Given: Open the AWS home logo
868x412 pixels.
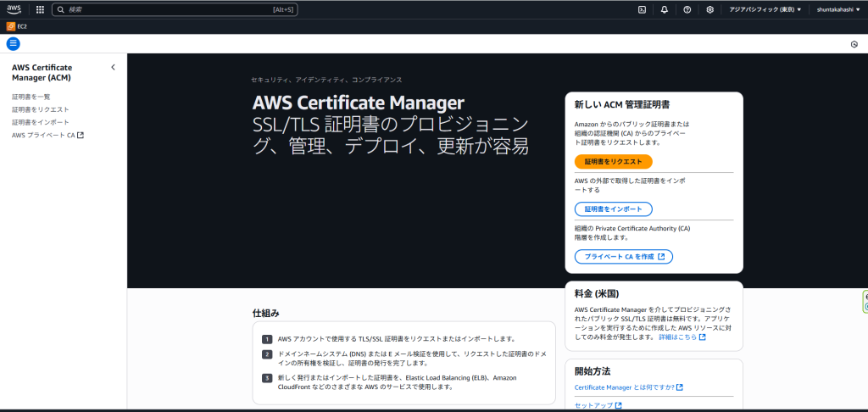Looking at the screenshot, I should (14, 9).
